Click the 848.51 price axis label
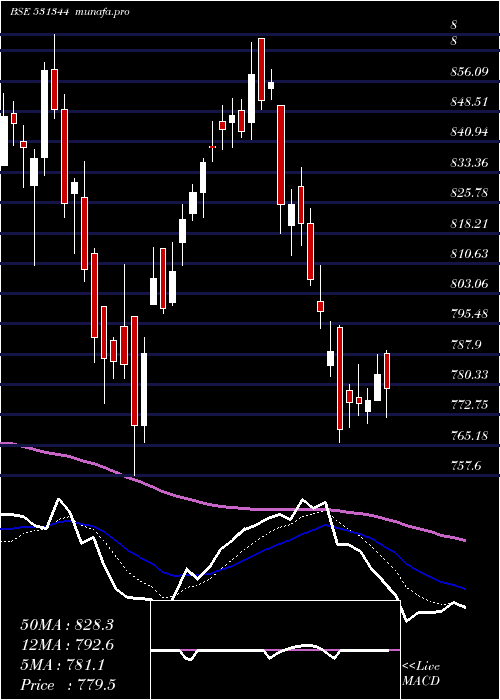Image resolution: width=500 pixels, height=700 pixels. 469,102
